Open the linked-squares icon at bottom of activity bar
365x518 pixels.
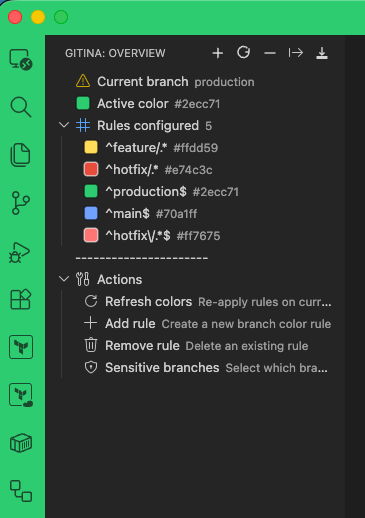pyautogui.click(x=21, y=491)
